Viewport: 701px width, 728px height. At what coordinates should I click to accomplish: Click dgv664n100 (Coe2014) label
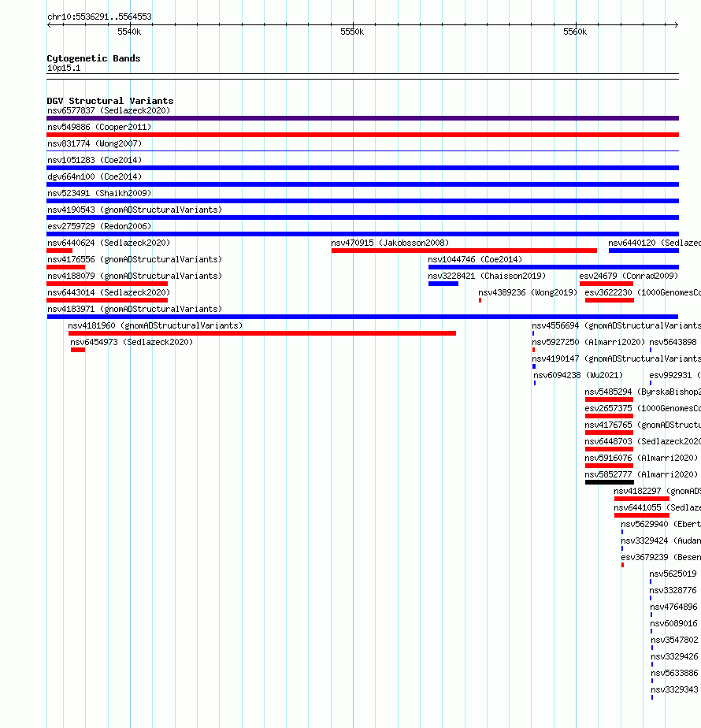95,177
